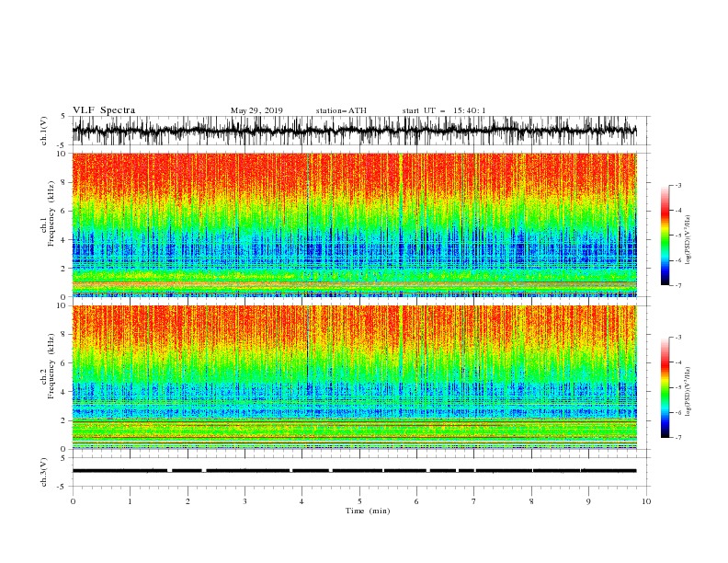Viewport: 728px width, 563px height.
Task: Click the log(PSD) label beside ch.1 colorbar
Action: 688,240
